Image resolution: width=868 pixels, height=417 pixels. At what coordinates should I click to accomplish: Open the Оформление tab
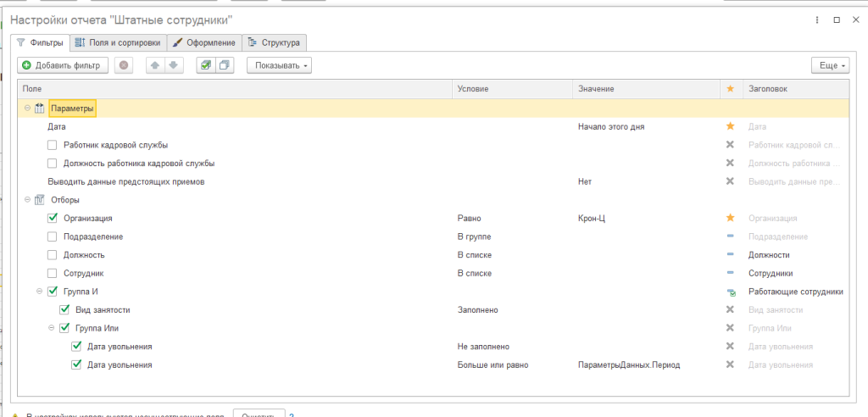(x=204, y=42)
